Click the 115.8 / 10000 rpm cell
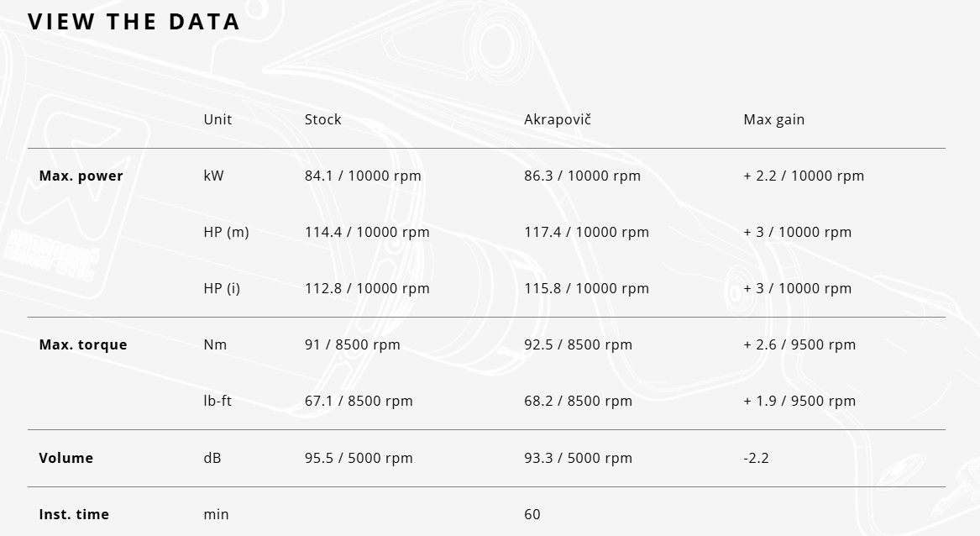Image resolution: width=980 pixels, height=536 pixels. coord(586,288)
